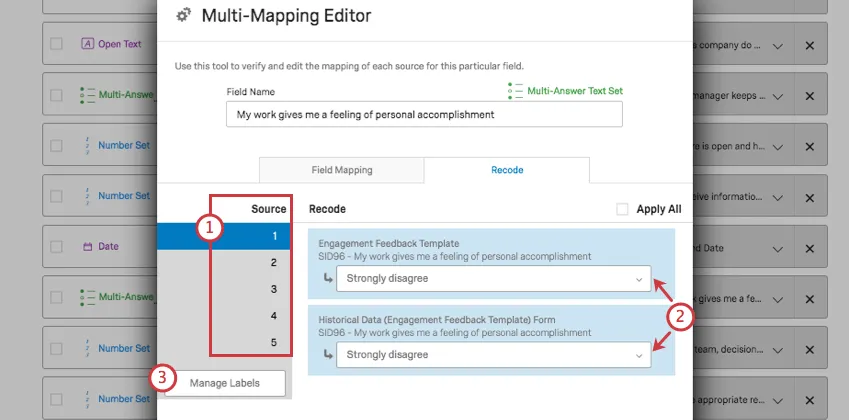Remove the row containing 'a company do'
This screenshot has height=420, width=849.
[x=810, y=45]
